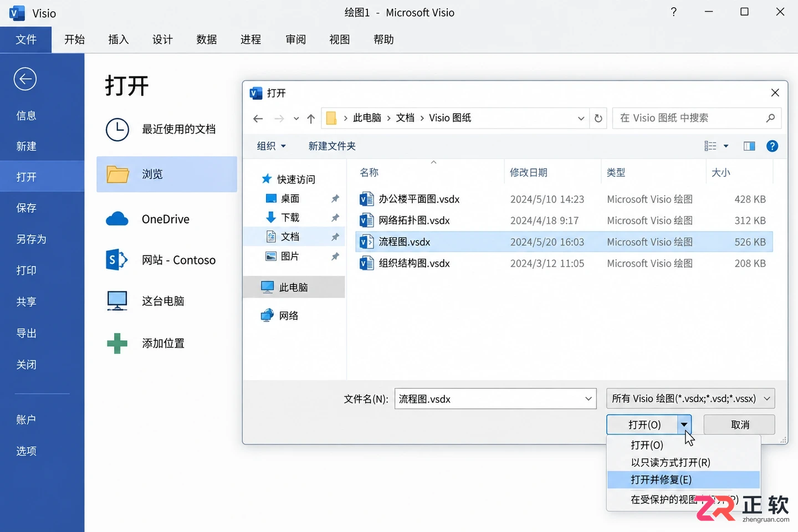Switch to the Insert ribbon tab
The width and height of the screenshot is (798, 532).
(x=118, y=39)
